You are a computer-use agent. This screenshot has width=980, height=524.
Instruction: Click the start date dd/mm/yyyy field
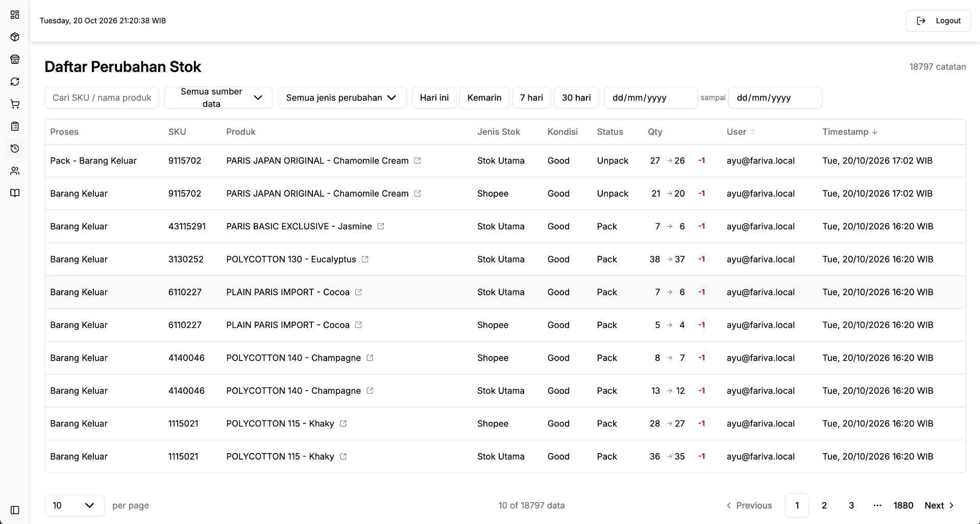(x=651, y=98)
